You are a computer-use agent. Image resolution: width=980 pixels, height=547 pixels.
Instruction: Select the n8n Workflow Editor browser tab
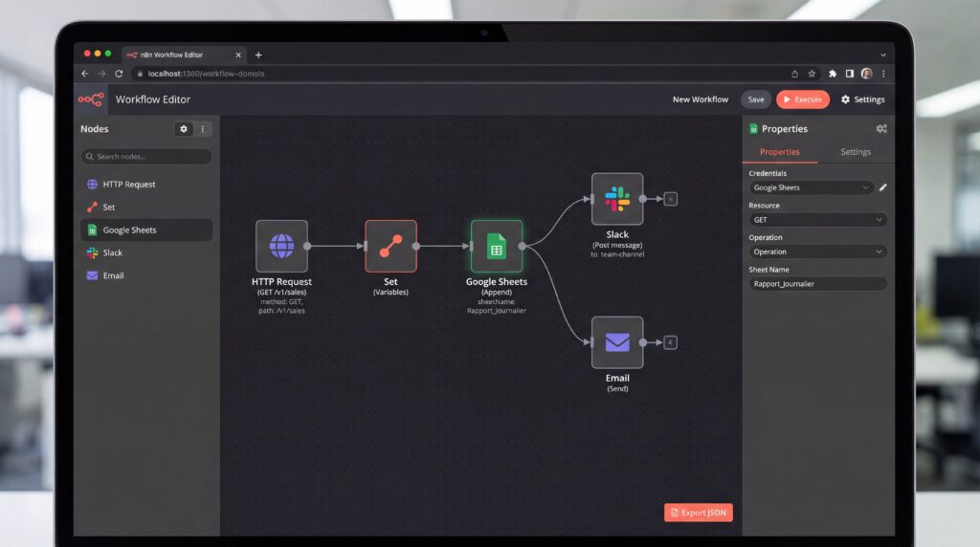tap(184, 55)
